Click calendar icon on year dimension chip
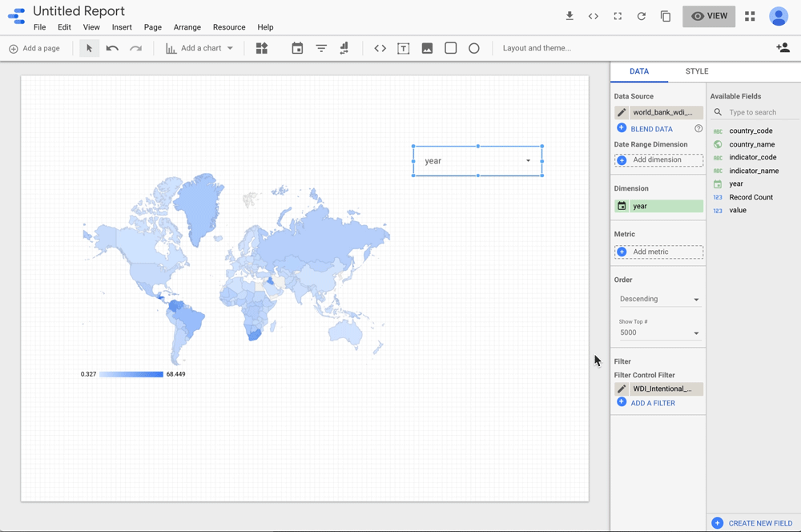This screenshot has width=801, height=532. pyautogui.click(x=622, y=206)
